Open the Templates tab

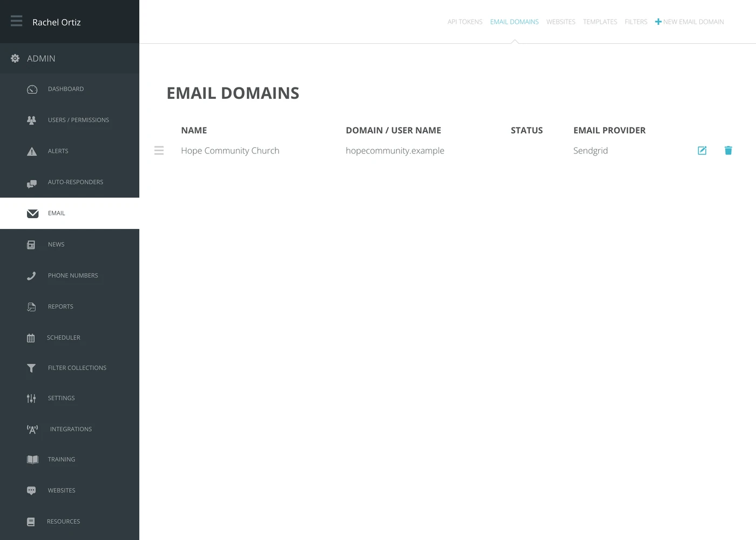click(600, 22)
